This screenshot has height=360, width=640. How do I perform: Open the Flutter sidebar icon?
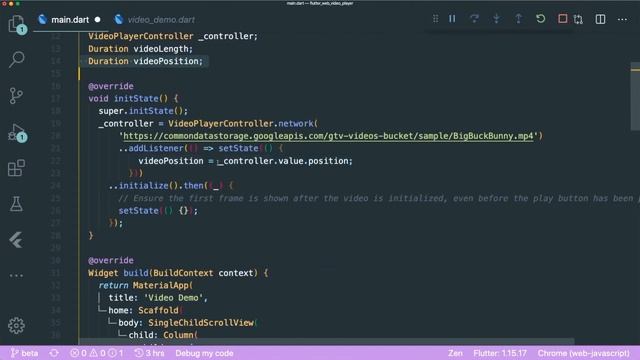[x=16, y=240]
